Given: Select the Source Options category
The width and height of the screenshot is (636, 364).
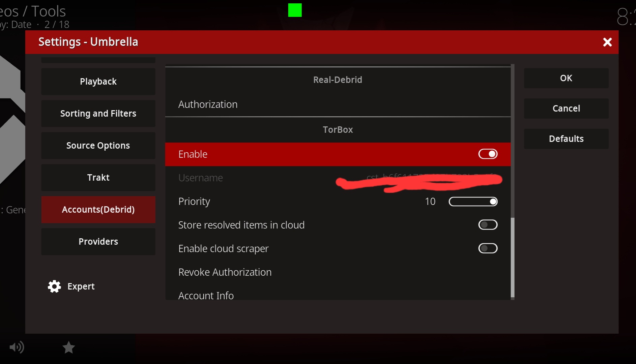Looking at the screenshot, I should pos(98,146).
